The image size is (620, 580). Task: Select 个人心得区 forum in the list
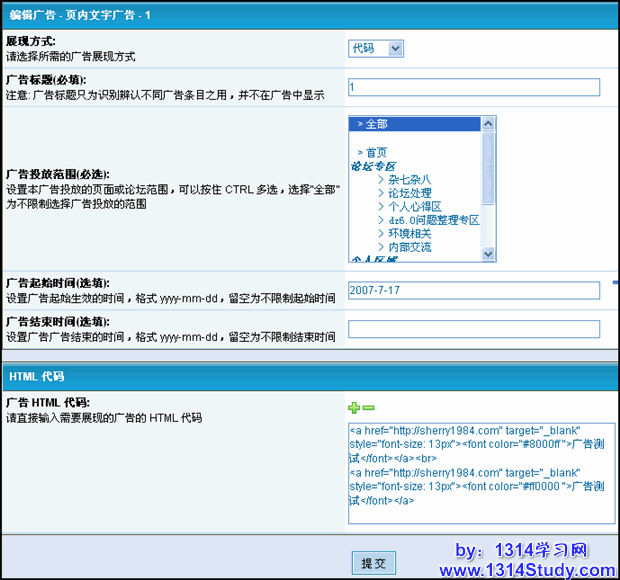[x=414, y=206]
